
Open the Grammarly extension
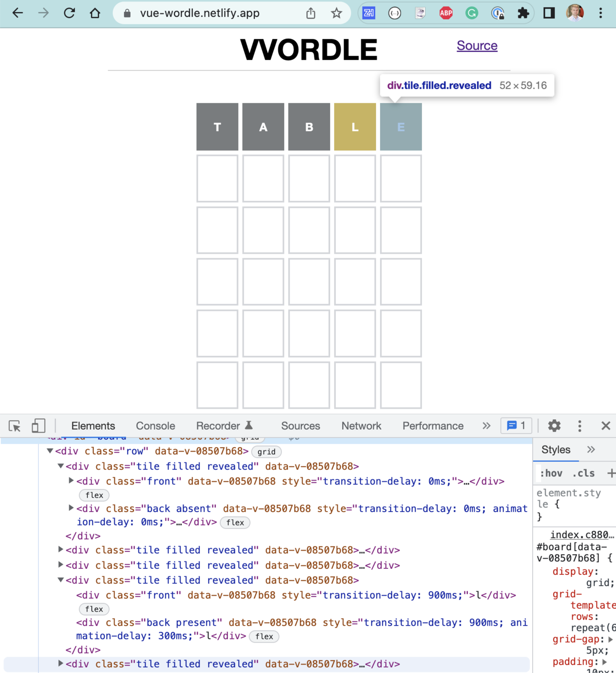(x=472, y=13)
